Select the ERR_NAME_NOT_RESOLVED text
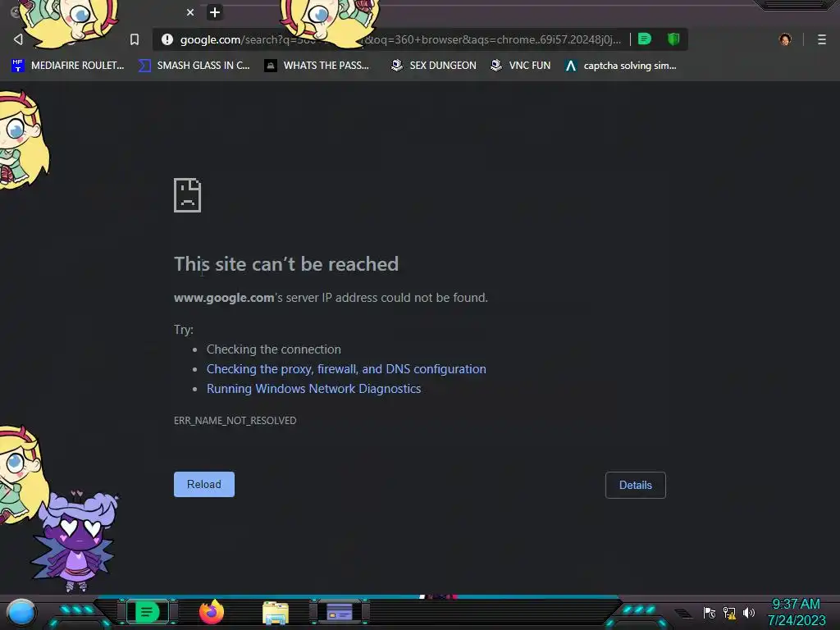 point(235,421)
